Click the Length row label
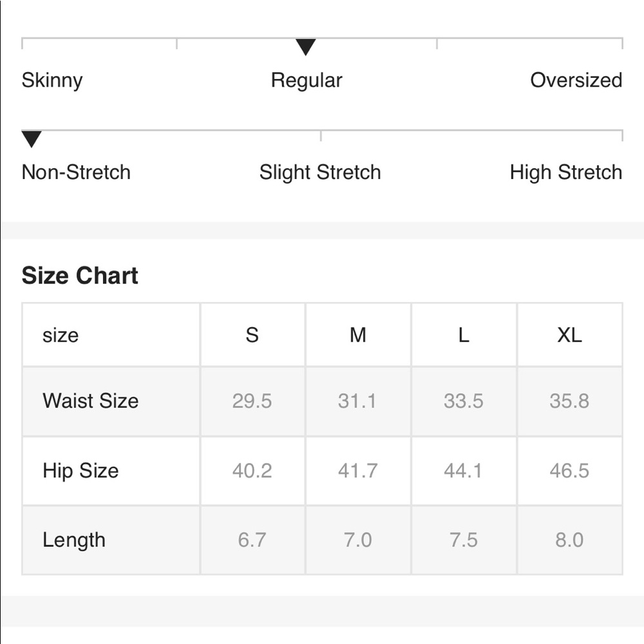The height and width of the screenshot is (644, 644). pyautogui.click(x=74, y=540)
